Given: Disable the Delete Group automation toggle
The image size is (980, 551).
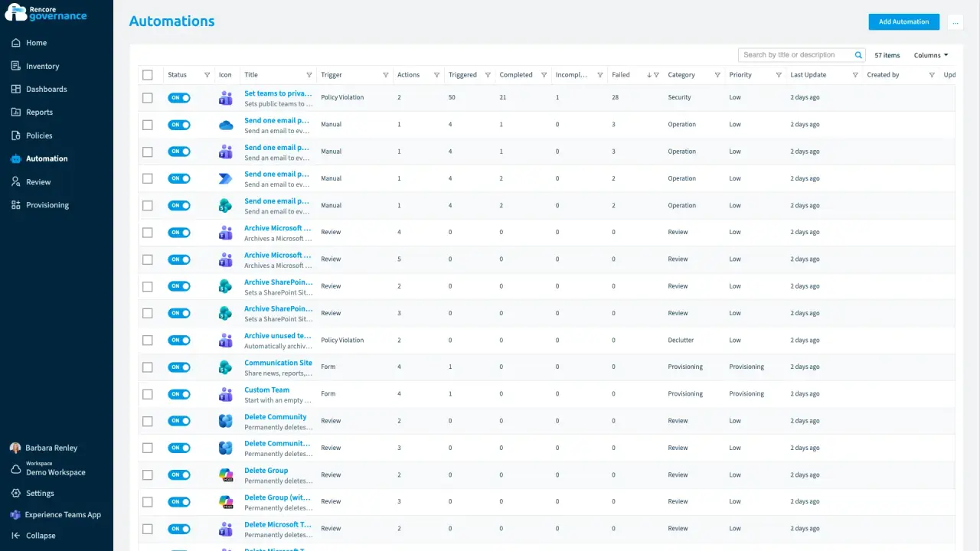Looking at the screenshot, I should 179,474.
